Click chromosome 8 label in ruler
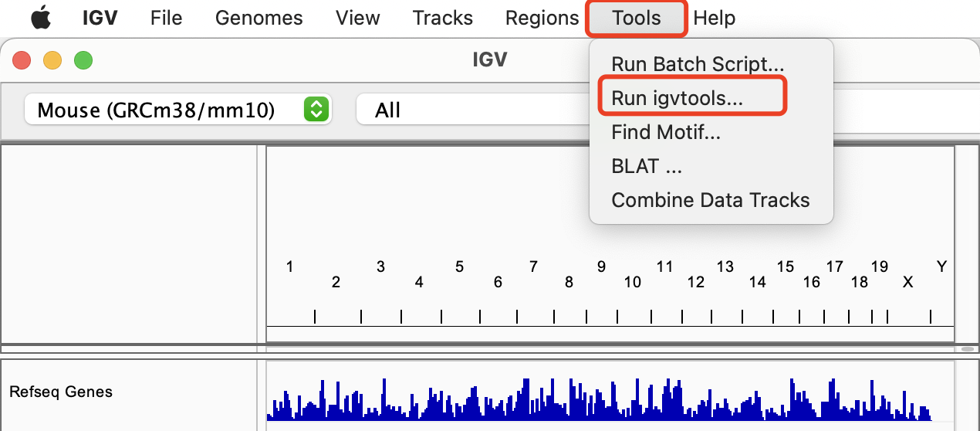This screenshot has width=980, height=431. pyautogui.click(x=569, y=282)
